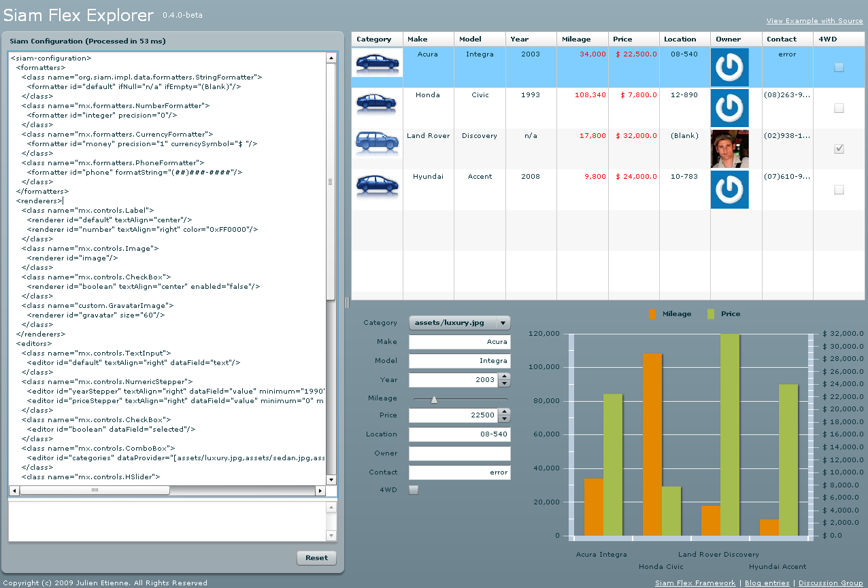Click the XML editor vertical scrollbar thumb
Screen dimensions: 868x588
pyautogui.click(x=331, y=181)
